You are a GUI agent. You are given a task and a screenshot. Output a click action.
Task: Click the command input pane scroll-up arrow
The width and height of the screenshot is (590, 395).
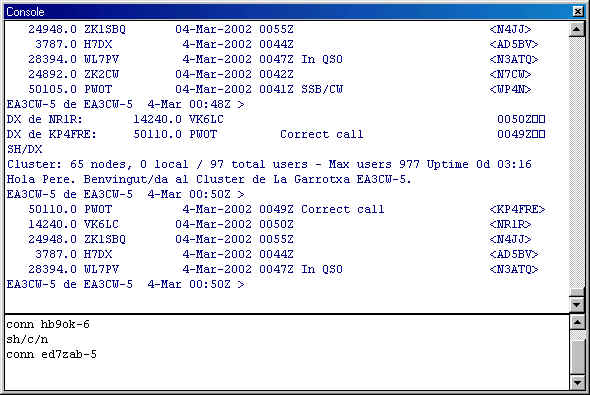[578, 323]
